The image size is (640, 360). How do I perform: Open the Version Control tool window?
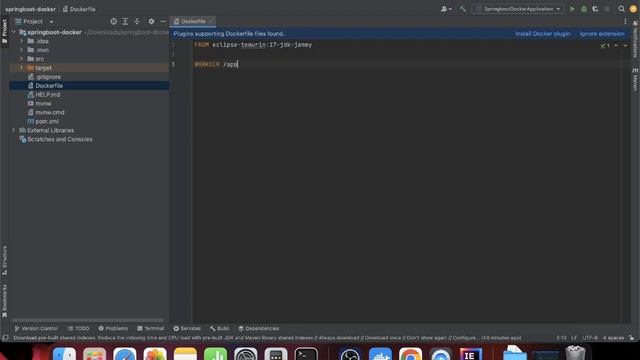tap(36, 328)
